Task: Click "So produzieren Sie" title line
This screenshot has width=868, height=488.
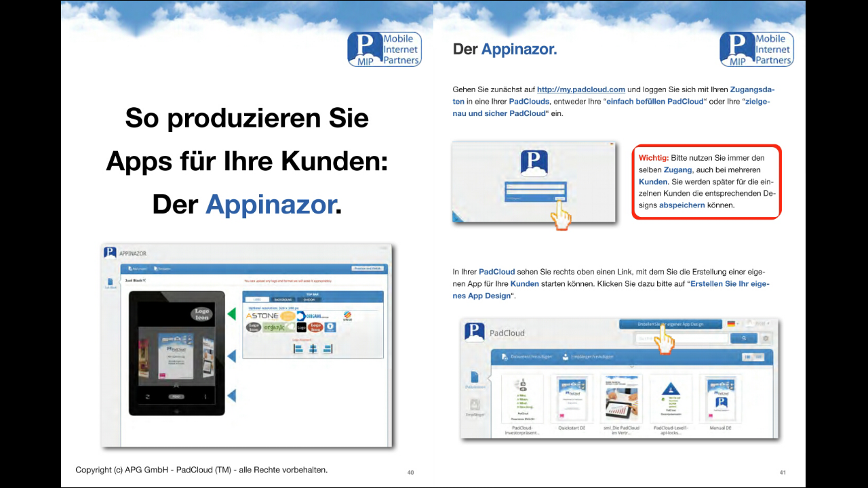Action: coord(247,119)
